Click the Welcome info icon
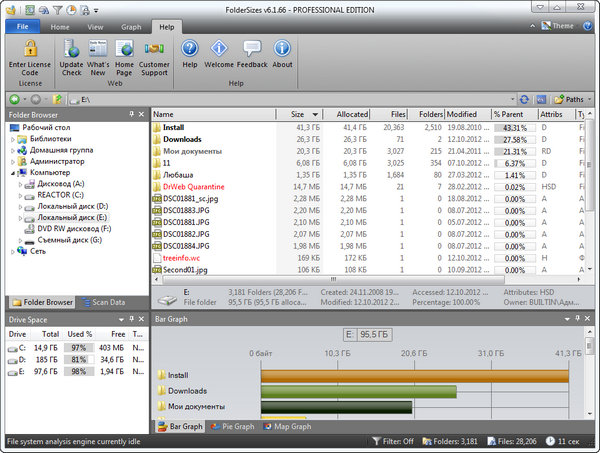The height and width of the screenshot is (453, 600). 218,49
